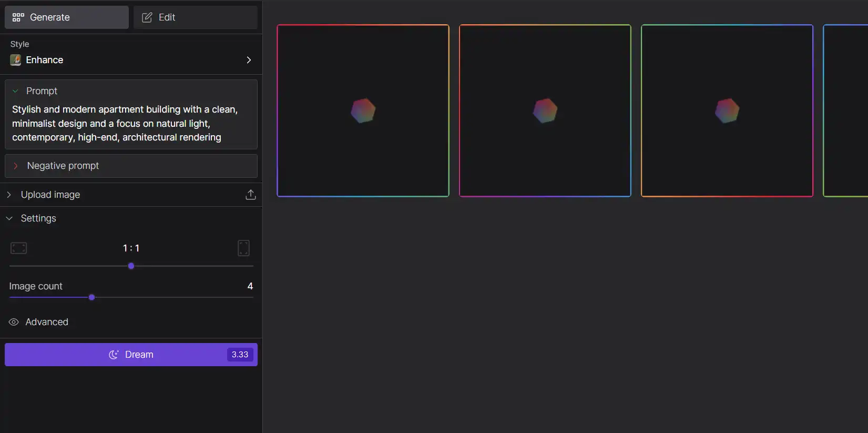Collapse the Settings section
The image size is (868, 433).
pyautogui.click(x=9, y=218)
